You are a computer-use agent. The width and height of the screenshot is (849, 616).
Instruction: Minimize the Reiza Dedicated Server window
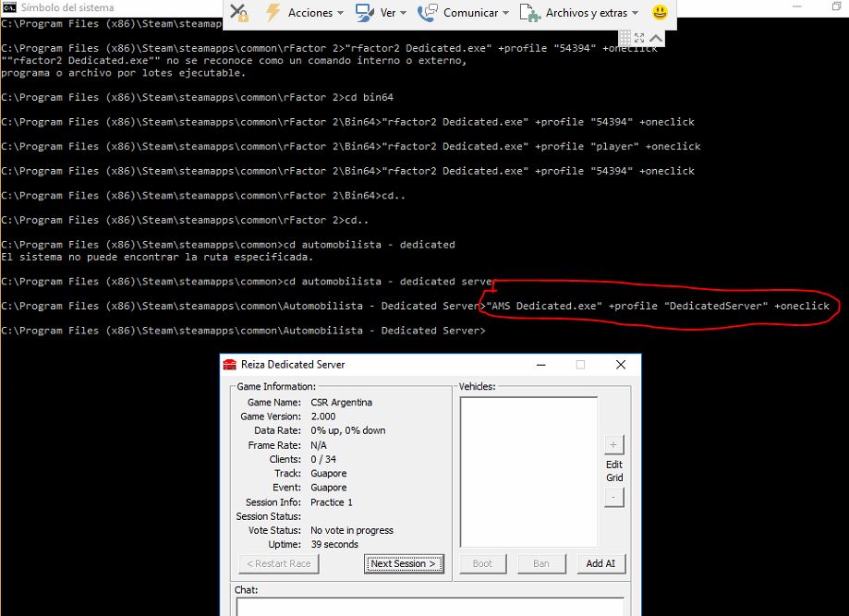pos(541,365)
